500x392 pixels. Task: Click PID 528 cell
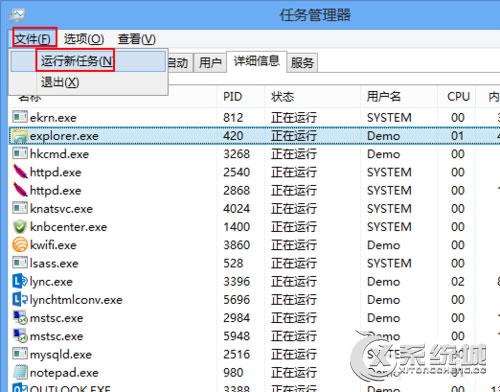tap(233, 263)
